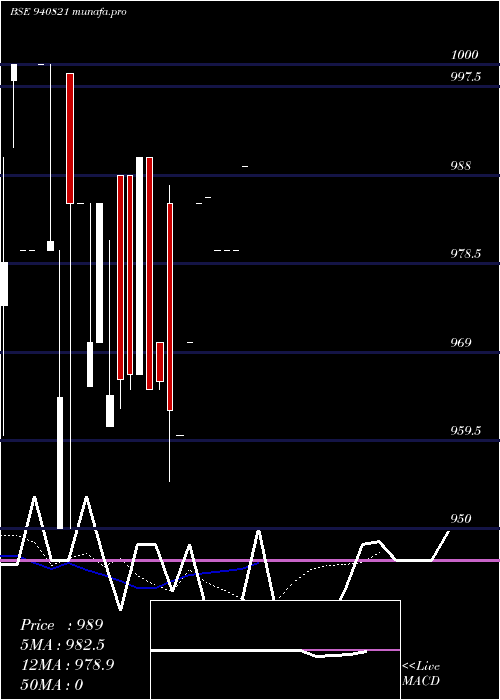The width and height of the screenshot is (500, 700).
Task: Click the 'BSE 940821 munafa.pro' chart title
Action: [x=68, y=12]
